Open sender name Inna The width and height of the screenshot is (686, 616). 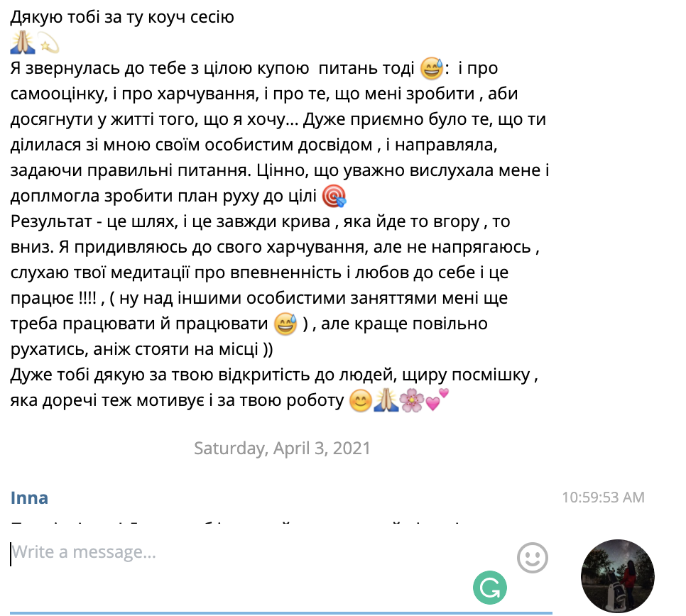click(x=29, y=497)
